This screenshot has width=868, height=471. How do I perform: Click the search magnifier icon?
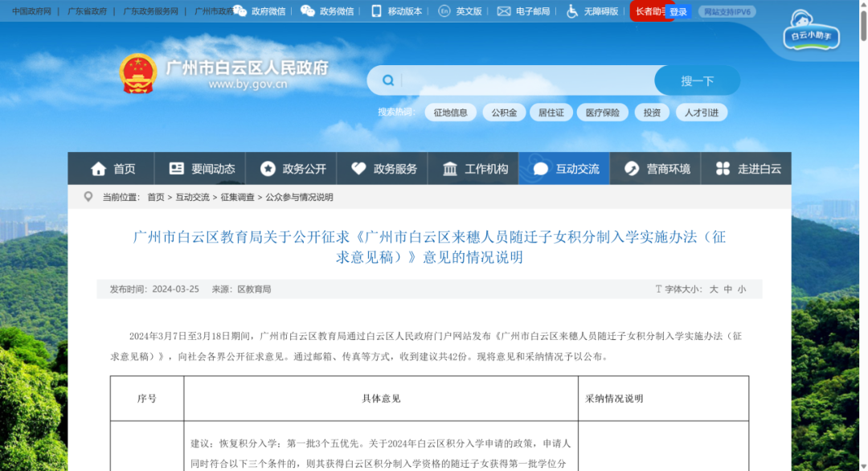(388, 80)
